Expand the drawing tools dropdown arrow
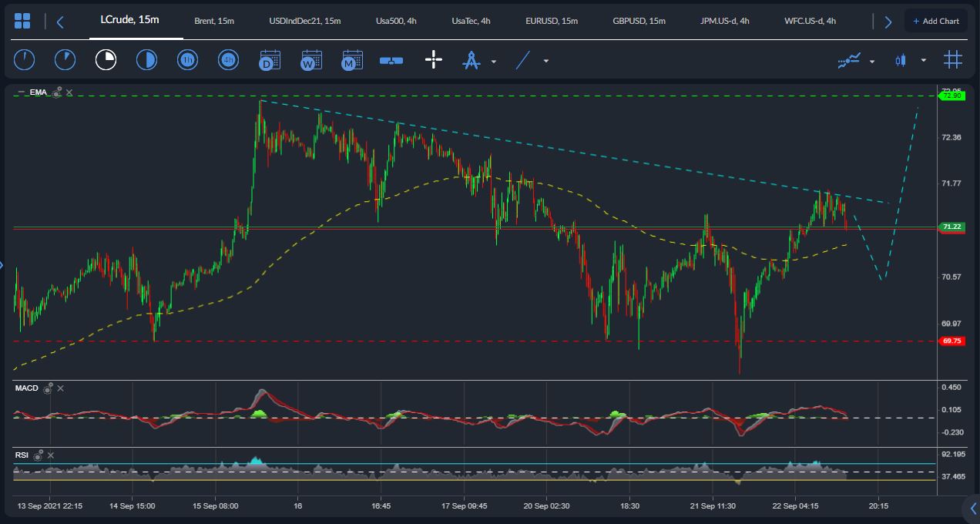Viewport: 980px width, 524px height. pyautogui.click(x=494, y=61)
